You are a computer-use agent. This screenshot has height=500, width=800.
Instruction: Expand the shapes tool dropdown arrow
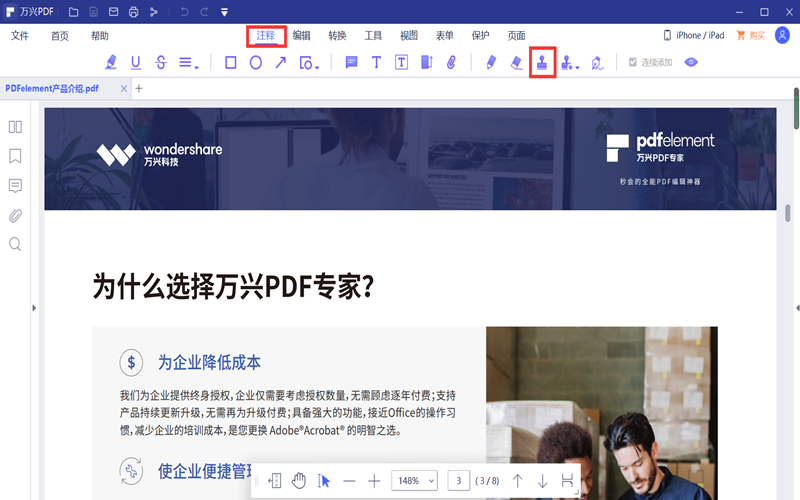click(317, 66)
